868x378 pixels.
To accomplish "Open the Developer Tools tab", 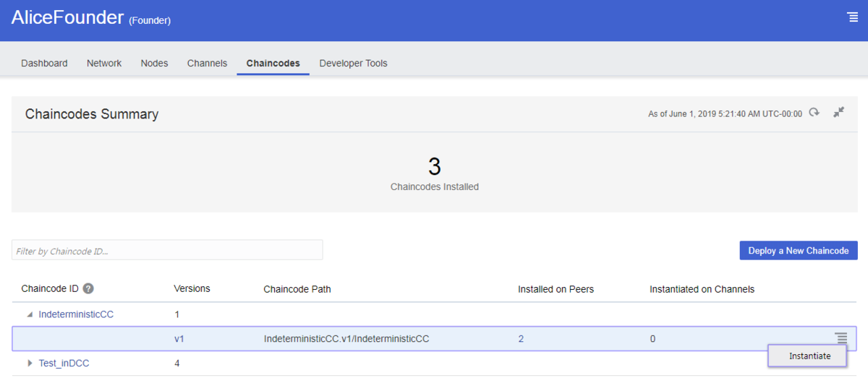I will coord(353,64).
